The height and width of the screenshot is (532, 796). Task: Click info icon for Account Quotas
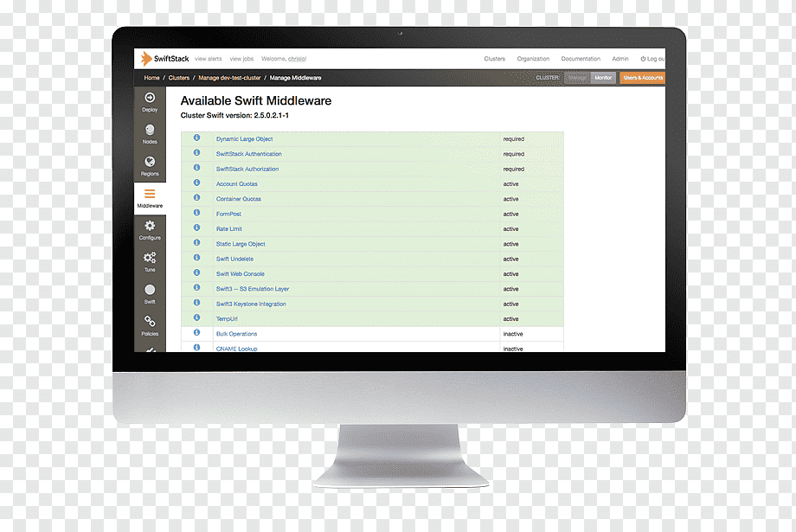click(x=197, y=183)
